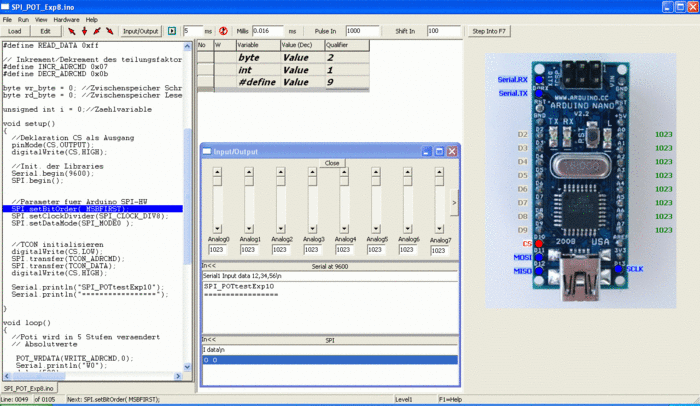
Task: Click the code pane scroll-up arrow
Action: point(188,46)
